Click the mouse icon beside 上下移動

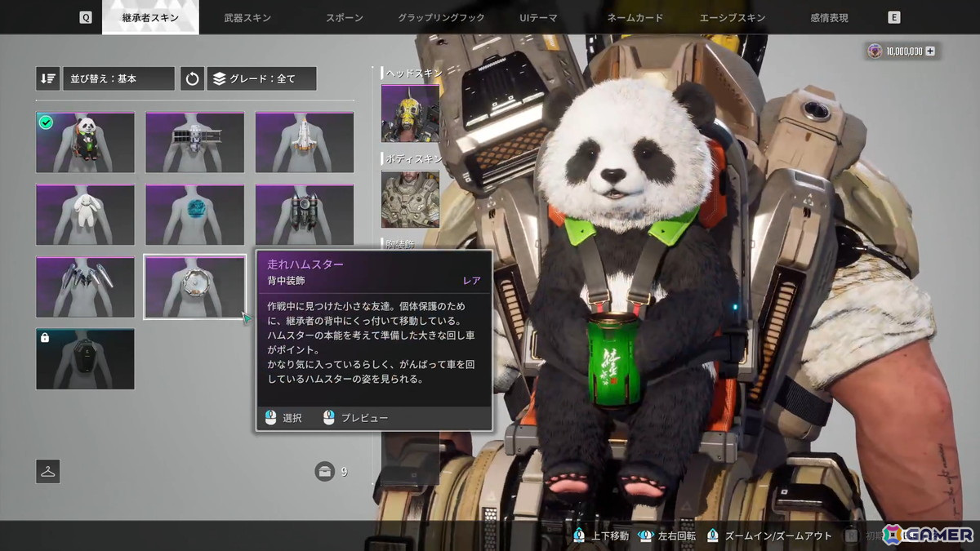pyautogui.click(x=579, y=535)
